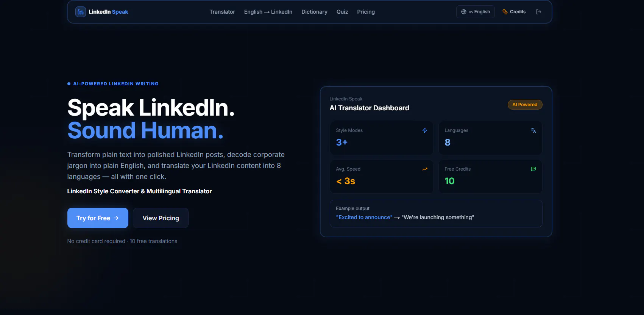
Task: Click the Avg. Speed value < 3s
Action: [x=346, y=181]
